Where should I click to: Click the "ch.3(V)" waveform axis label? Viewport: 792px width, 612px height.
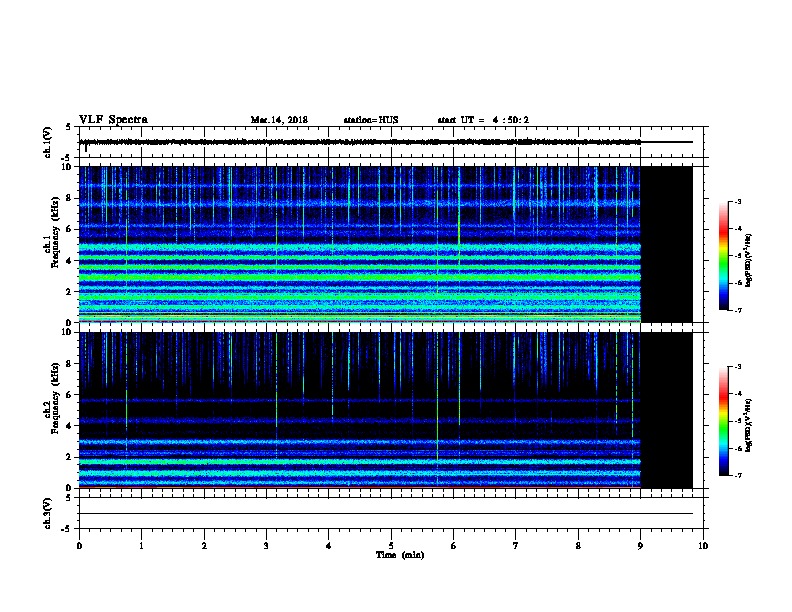(47, 513)
